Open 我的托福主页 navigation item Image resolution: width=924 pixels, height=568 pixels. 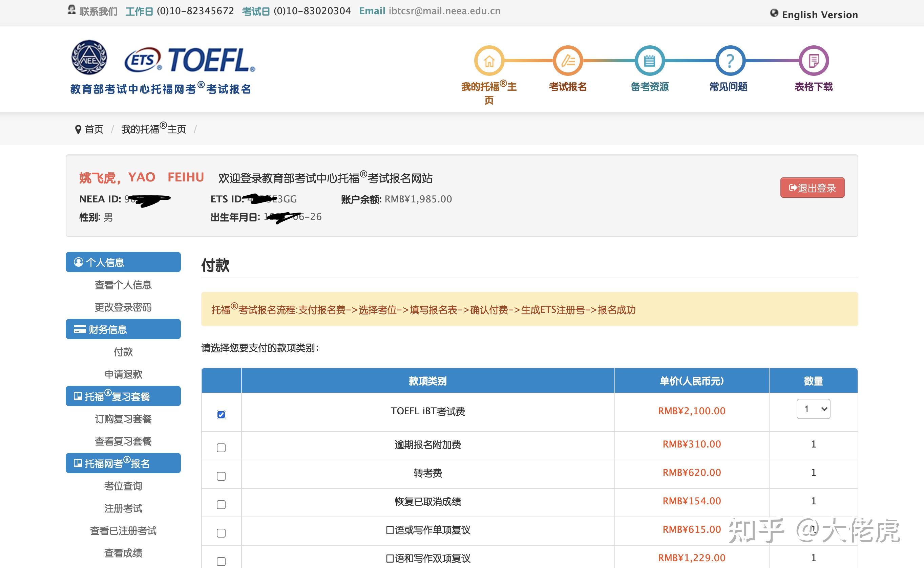point(489,93)
